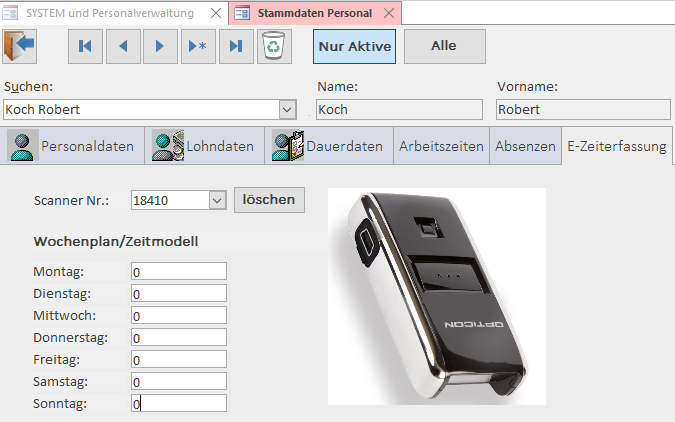Viewport: 675px width, 422px height.
Task: Click the Montag input field
Action: [179, 271]
